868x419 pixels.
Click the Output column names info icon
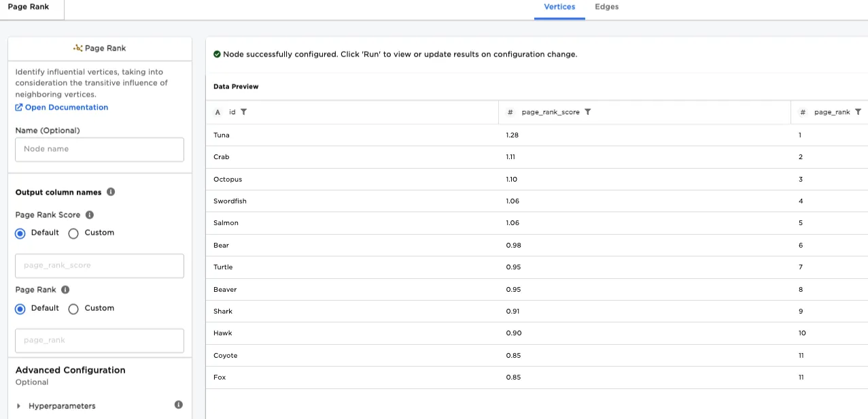[x=111, y=192]
